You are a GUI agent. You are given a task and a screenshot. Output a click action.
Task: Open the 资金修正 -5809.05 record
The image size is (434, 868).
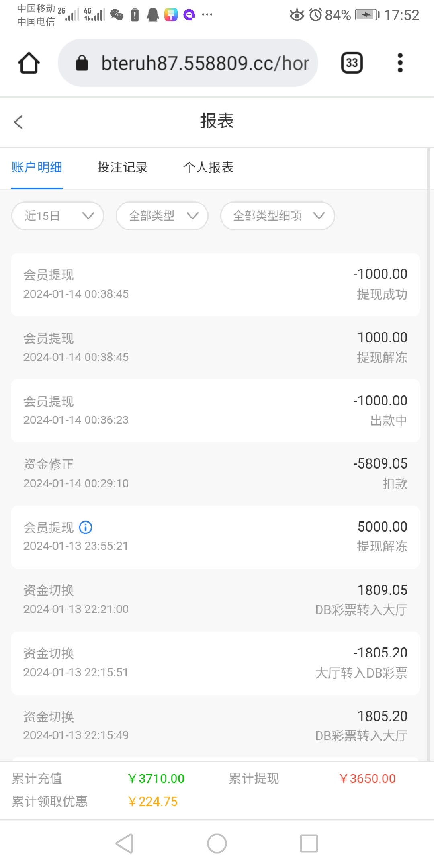(x=215, y=473)
